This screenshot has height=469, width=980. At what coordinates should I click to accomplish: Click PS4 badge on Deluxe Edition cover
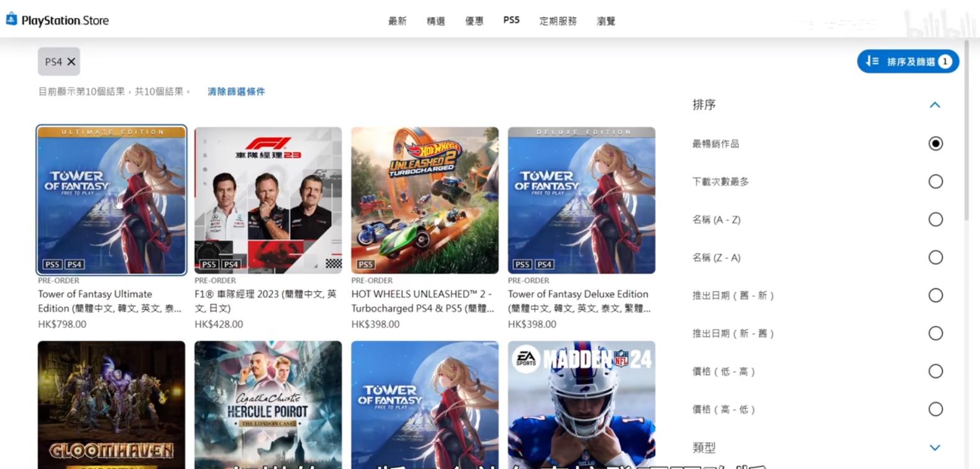[x=545, y=265]
